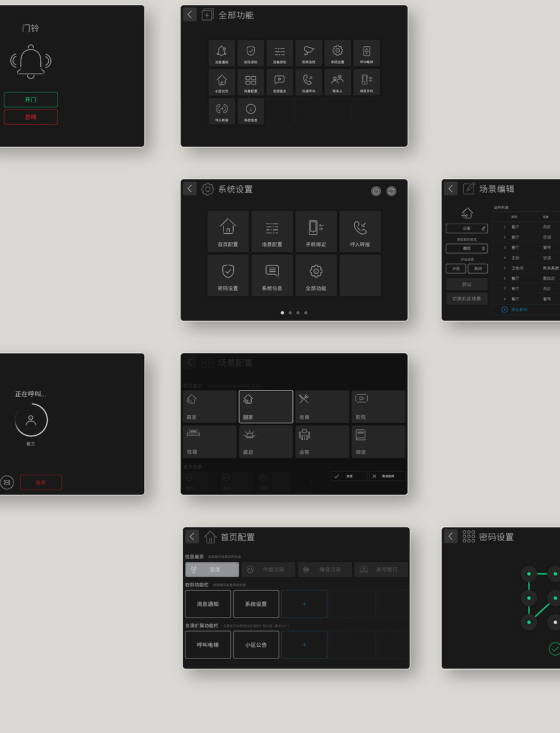The height and width of the screenshot is (733, 560).
Task: Hang up the call with 挂断
Action: point(41,482)
